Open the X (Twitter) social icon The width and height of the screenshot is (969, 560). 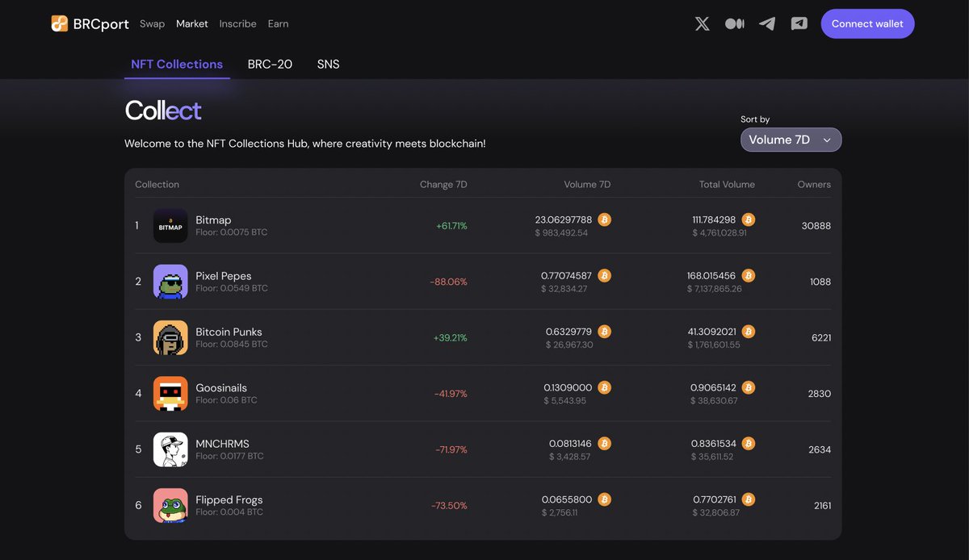click(x=703, y=23)
